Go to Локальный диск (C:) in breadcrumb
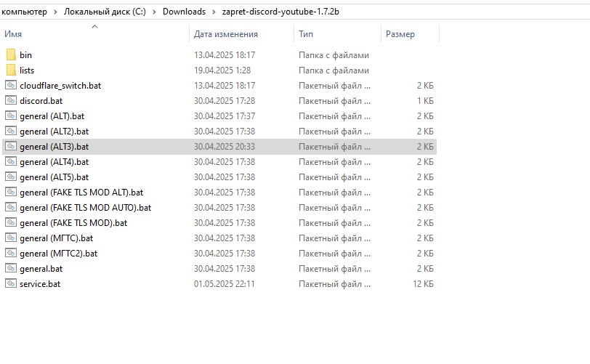Viewport: 590px width, 364px height. pyautogui.click(x=105, y=12)
